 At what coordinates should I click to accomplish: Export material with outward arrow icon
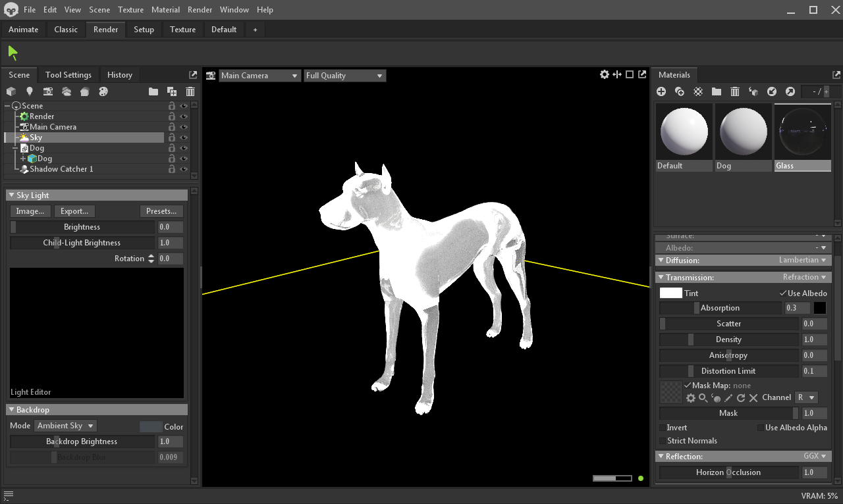(x=790, y=91)
